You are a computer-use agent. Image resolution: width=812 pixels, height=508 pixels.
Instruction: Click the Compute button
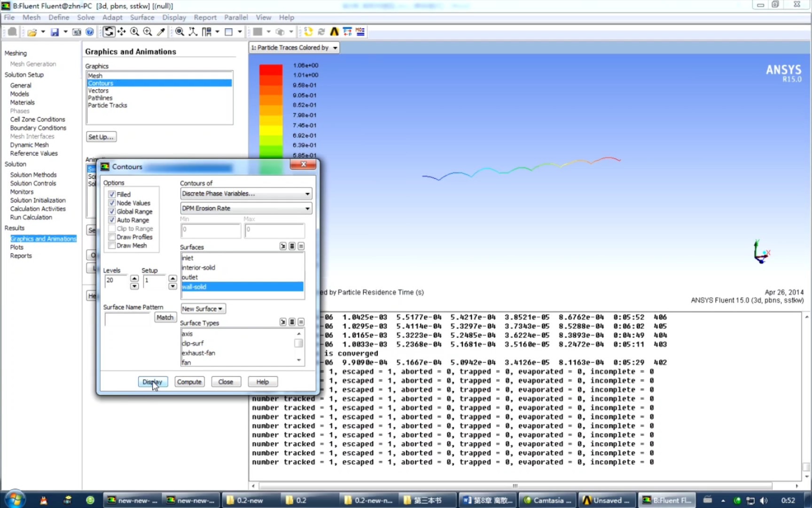coord(189,382)
